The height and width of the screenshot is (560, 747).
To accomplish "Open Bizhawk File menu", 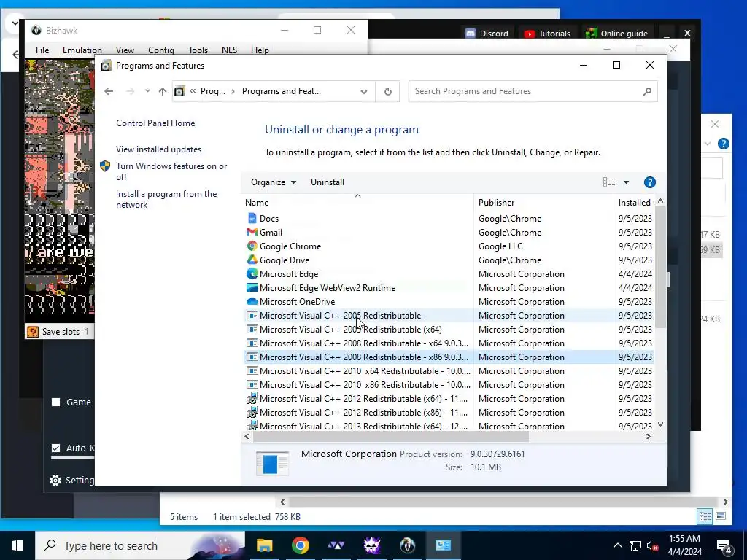I will click(x=42, y=50).
